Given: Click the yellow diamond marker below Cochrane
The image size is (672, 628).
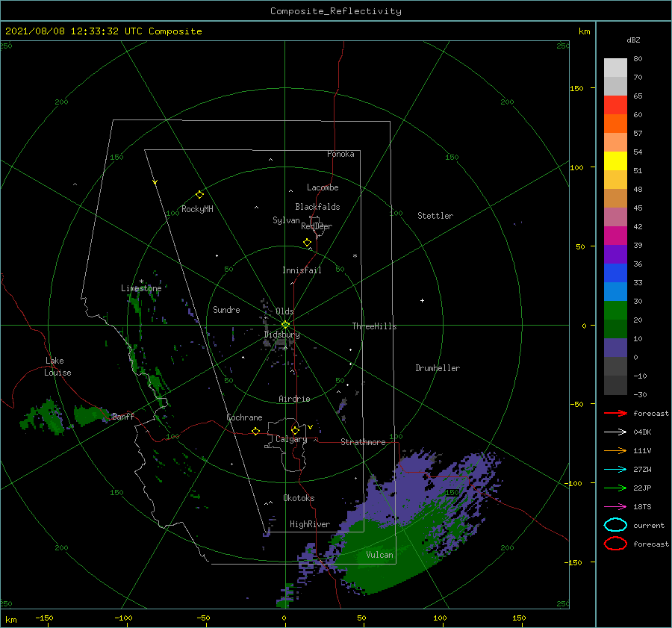Looking at the screenshot, I should tap(256, 432).
